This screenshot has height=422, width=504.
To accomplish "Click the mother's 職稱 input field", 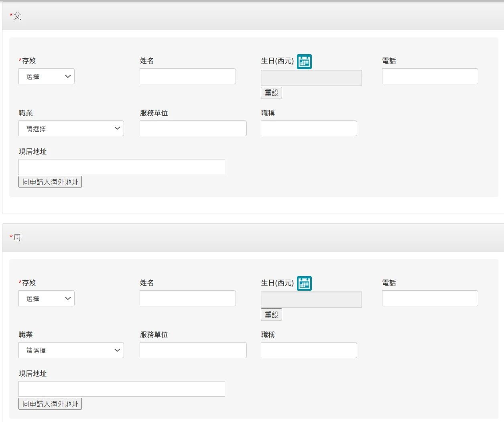I will [309, 350].
